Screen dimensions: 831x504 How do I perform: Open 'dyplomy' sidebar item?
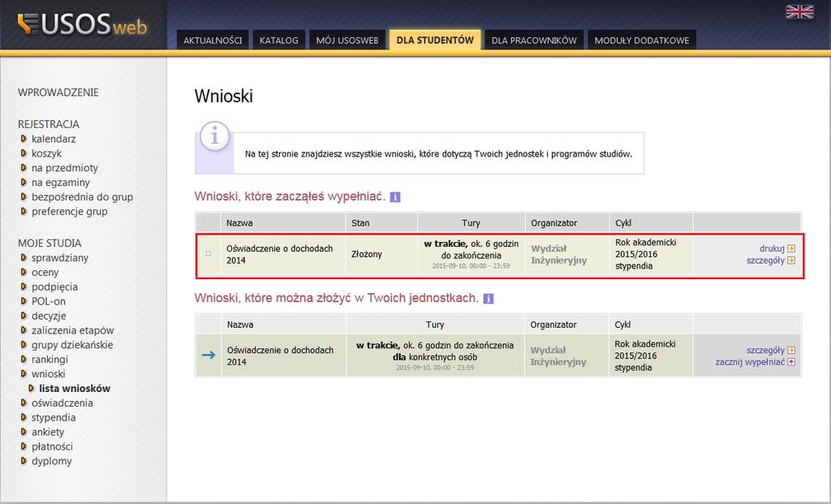point(51,461)
